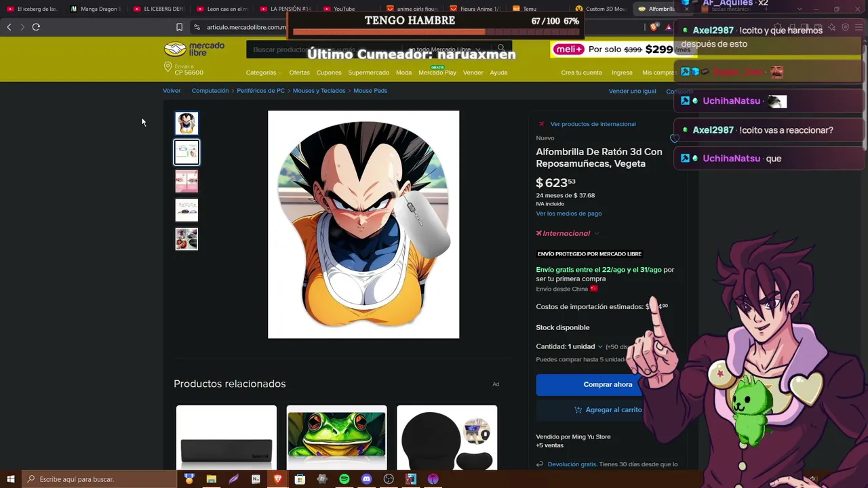
Task: Open the Cantidad: 1 unidad quantity dropdown
Action: [570, 346]
